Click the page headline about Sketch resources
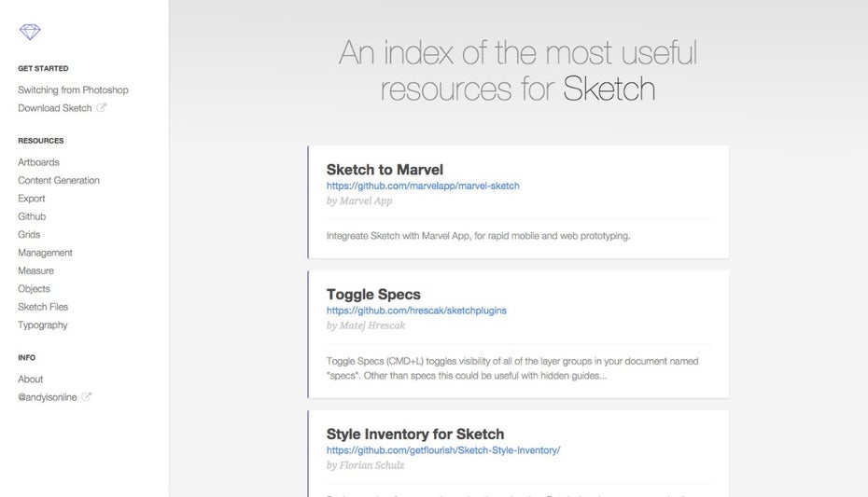The height and width of the screenshot is (497, 868). (x=518, y=71)
